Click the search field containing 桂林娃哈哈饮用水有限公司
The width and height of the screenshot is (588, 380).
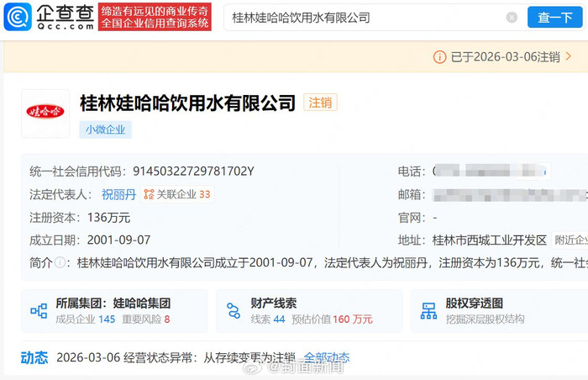point(365,18)
